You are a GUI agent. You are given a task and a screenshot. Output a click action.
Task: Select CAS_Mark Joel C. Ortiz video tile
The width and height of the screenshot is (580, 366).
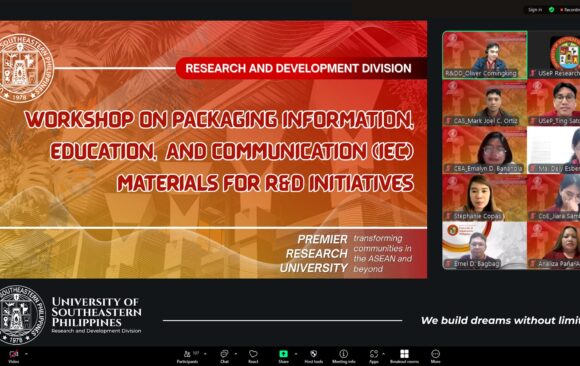coord(485,103)
